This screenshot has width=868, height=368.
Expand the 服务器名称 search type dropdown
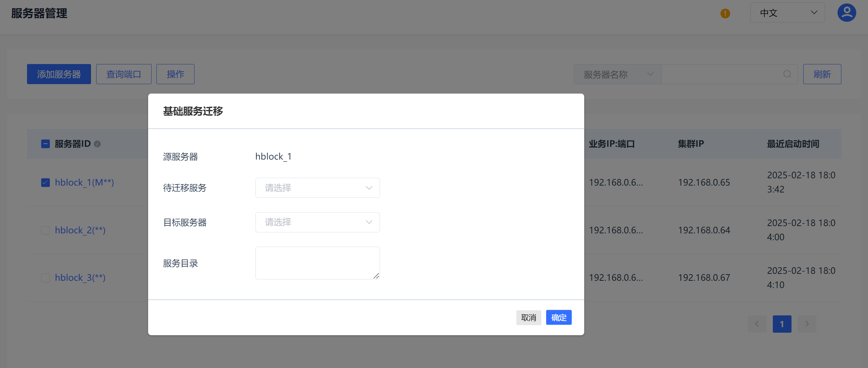(x=617, y=74)
